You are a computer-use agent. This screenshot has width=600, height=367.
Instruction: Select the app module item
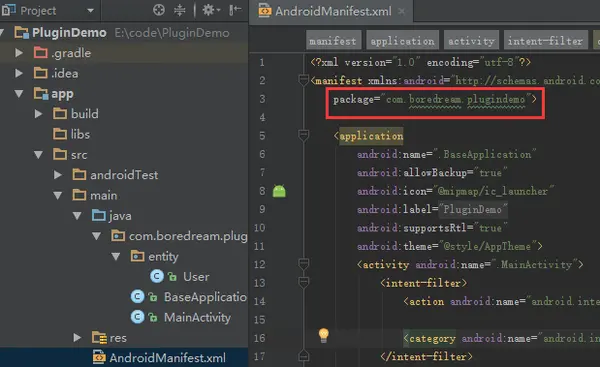coord(62,93)
